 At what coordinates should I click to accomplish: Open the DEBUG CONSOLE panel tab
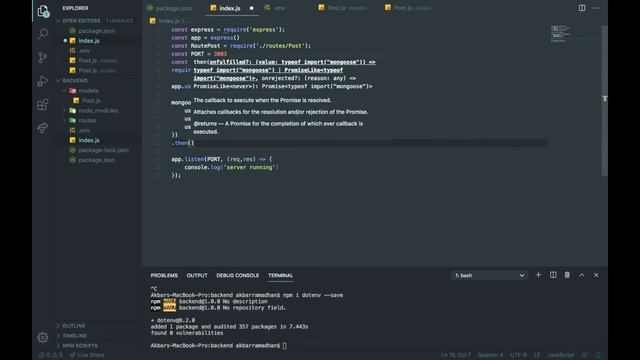(x=238, y=276)
